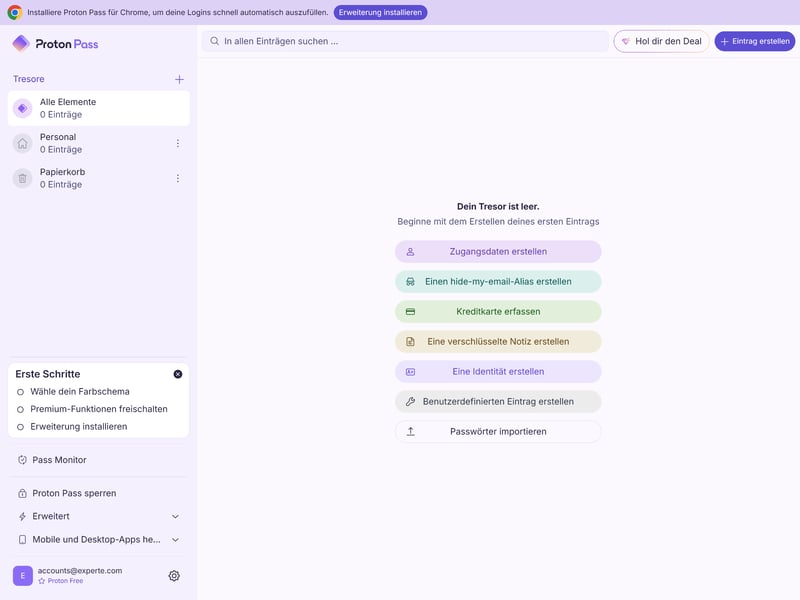
Task: Click the diamond icon in deal button
Action: 626,41
